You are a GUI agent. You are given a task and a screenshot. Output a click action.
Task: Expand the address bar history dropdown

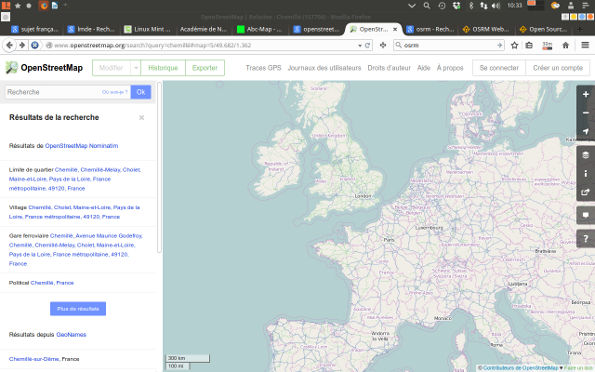(x=360, y=45)
